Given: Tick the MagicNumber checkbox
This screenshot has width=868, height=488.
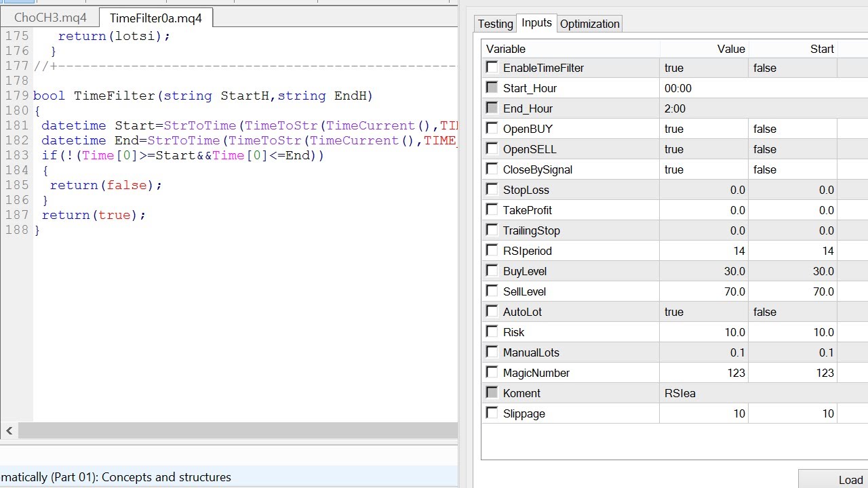Looking at the screenshot, I should click(x=492, y=372).
